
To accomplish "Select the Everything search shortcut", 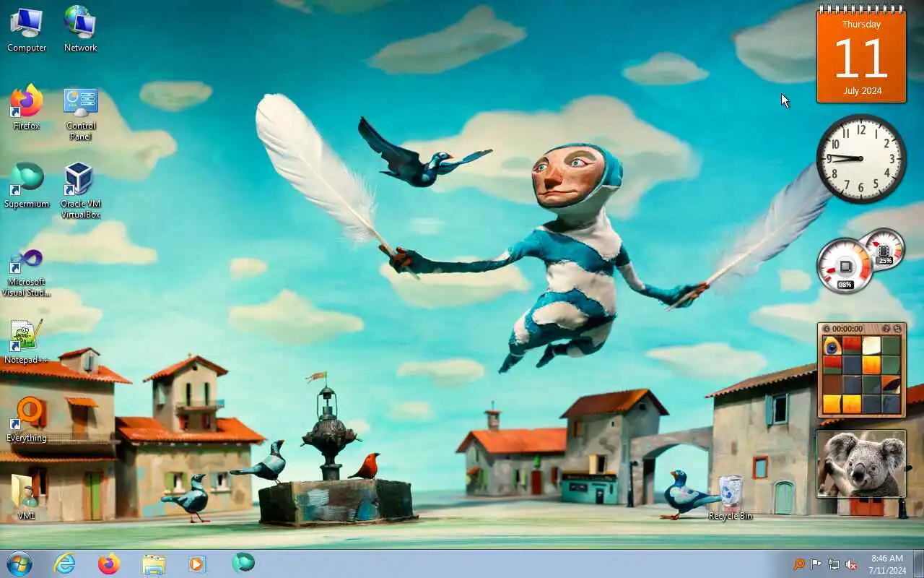I will (27, 420).
